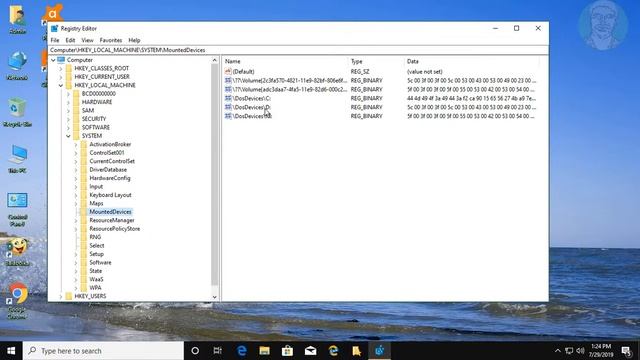Screen dimensions: 640x360
Task: Select the WaaS key
Action: pos(96,280)
